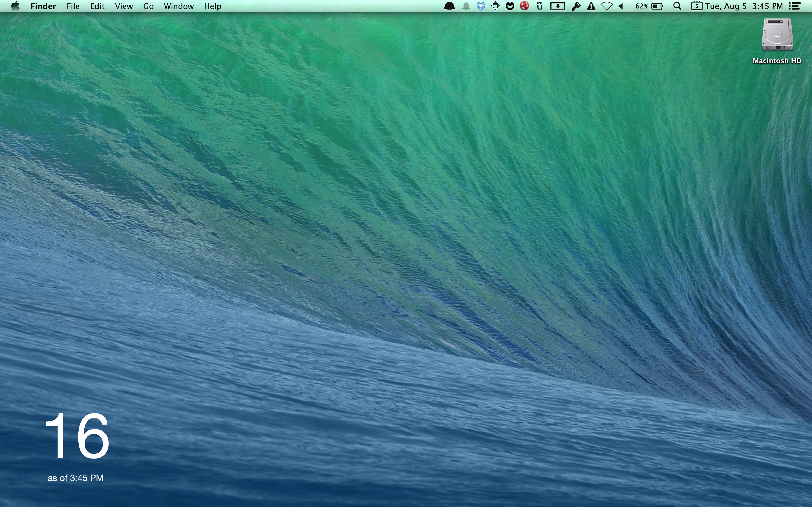Open the Edit menu

coord(97,6)
